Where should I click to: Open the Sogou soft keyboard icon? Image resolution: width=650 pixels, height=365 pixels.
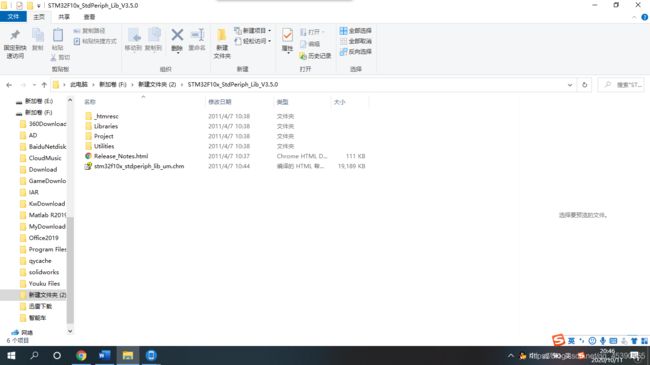(x=614, y=341)
